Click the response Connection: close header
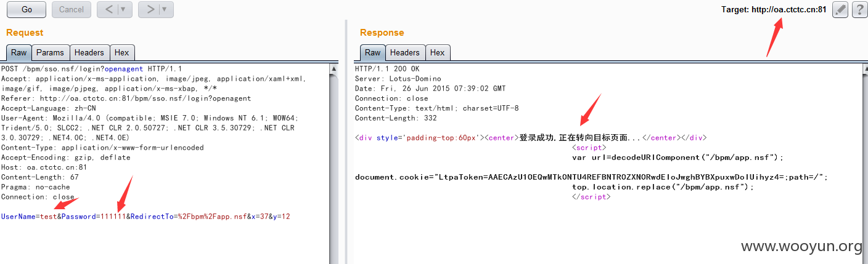This screenshot has height=264, width=868. point(391,98)
